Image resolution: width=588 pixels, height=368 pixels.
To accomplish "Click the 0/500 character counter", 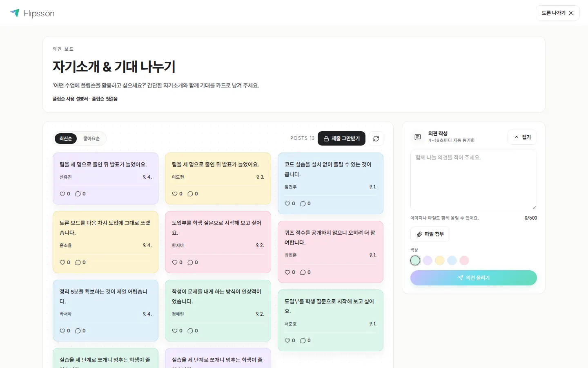I will tap(531, 218).
